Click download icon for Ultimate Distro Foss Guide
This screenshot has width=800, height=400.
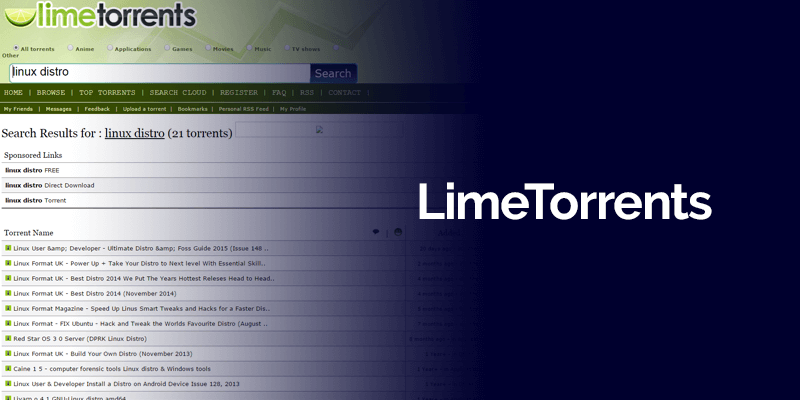(x=8, y=248)
